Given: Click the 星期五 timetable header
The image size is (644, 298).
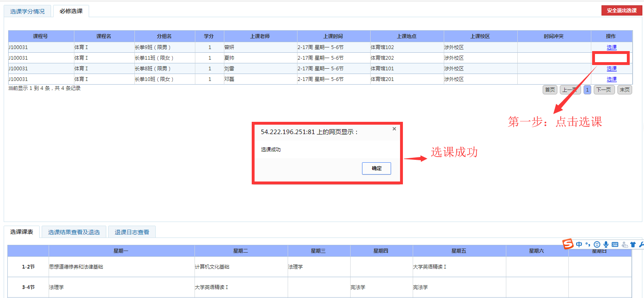Looking at the screenshot, I should click(x=459, y=251).
